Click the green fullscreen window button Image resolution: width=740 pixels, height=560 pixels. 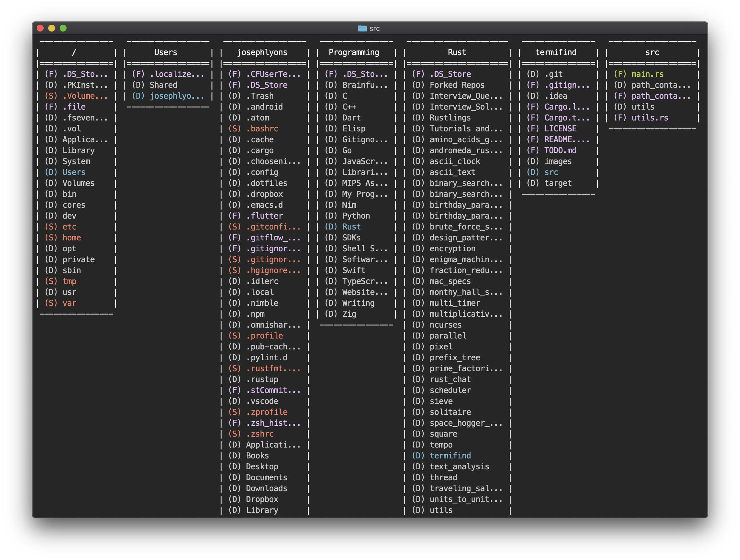tap(63, 28)
